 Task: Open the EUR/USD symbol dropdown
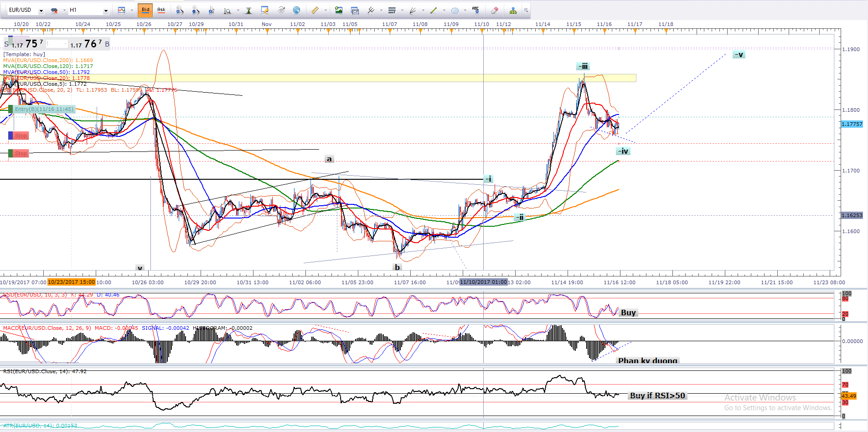click(41, 10)
